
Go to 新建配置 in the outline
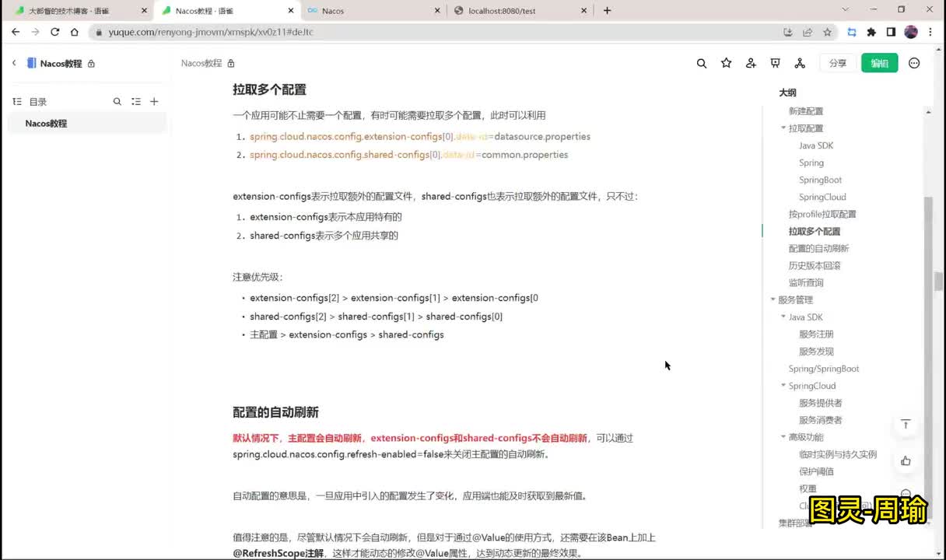click(806, 111)
